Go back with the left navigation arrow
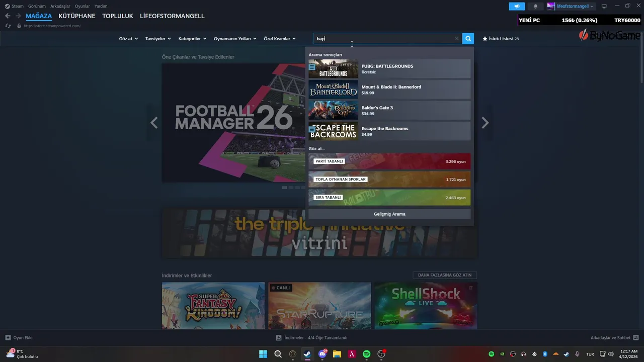This screenshot has width=644, height=362. pos(8,16)
